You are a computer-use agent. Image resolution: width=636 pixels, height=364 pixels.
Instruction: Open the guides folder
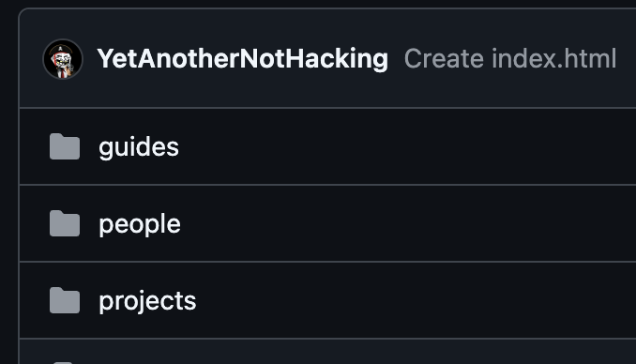pos(139,147)
